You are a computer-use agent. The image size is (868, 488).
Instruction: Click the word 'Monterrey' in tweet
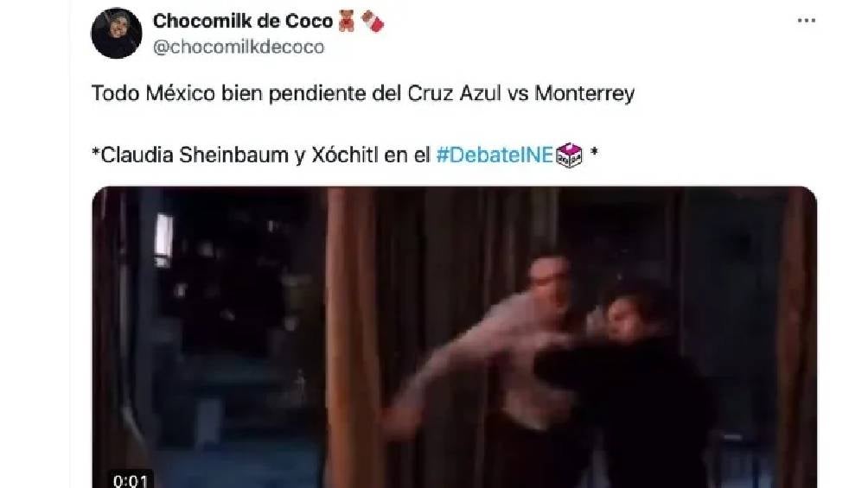pos(584,93)
